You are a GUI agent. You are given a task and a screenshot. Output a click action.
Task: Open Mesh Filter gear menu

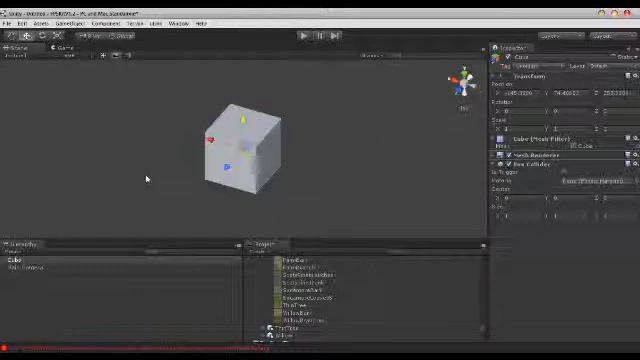pos(636,138)
